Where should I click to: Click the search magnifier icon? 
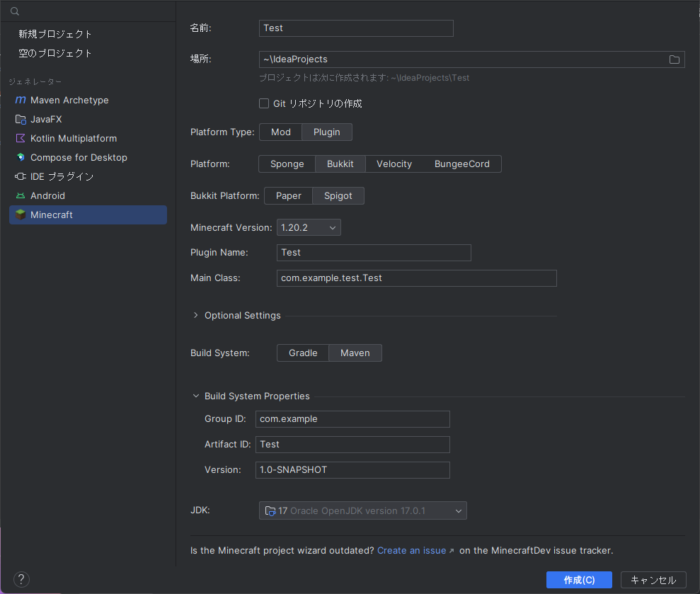pos(15,11)
